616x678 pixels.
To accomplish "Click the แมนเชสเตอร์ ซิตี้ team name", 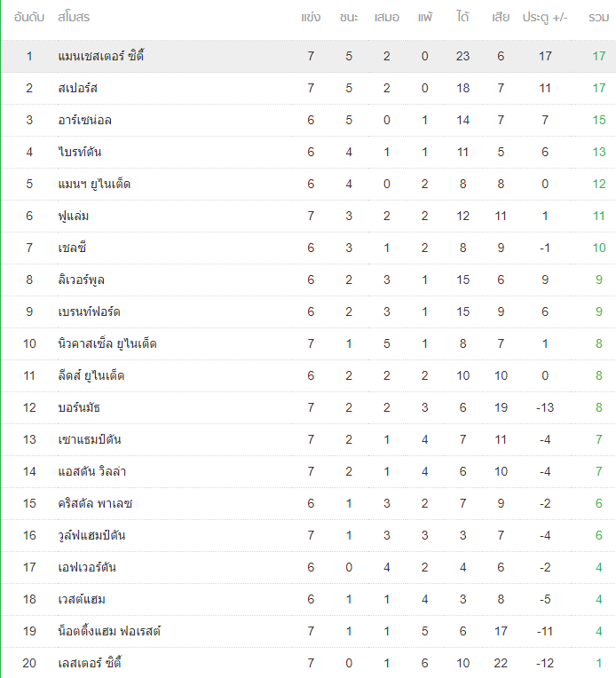I will point(101,56).
